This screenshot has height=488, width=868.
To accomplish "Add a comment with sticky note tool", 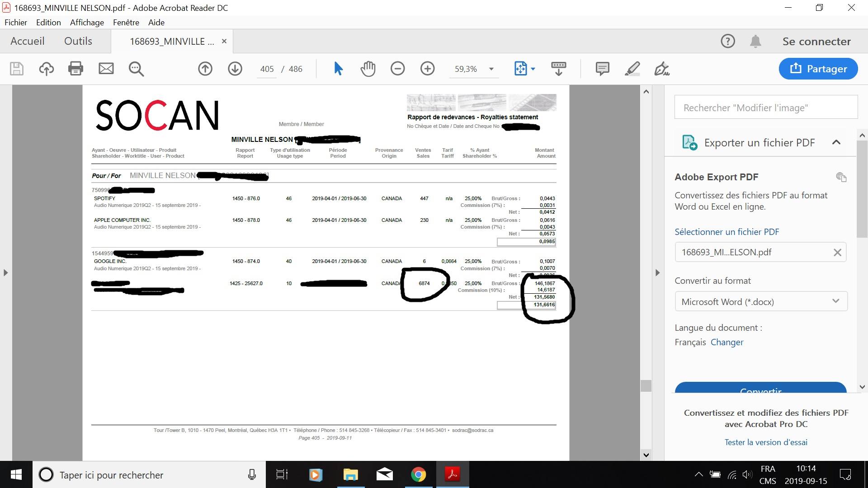I will 602,69.
